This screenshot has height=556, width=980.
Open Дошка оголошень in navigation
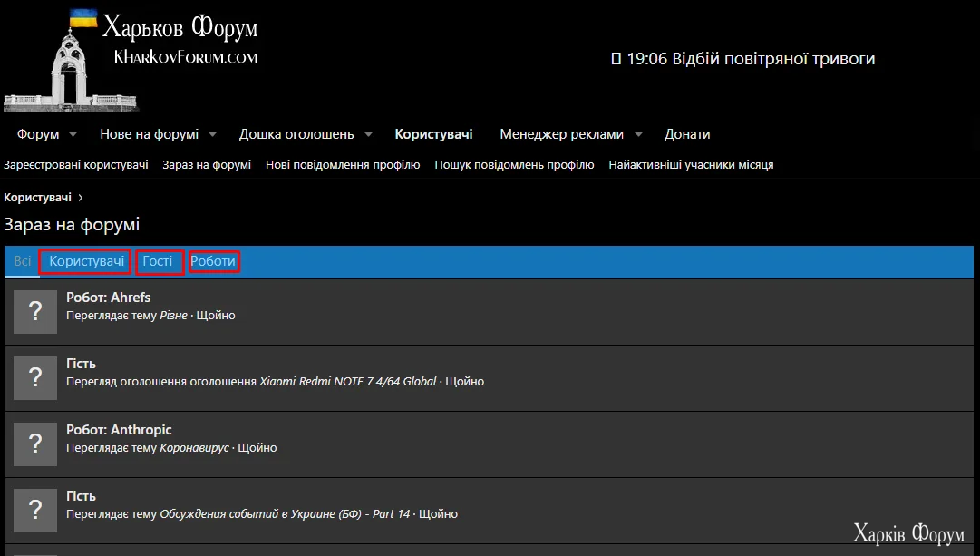296,134
